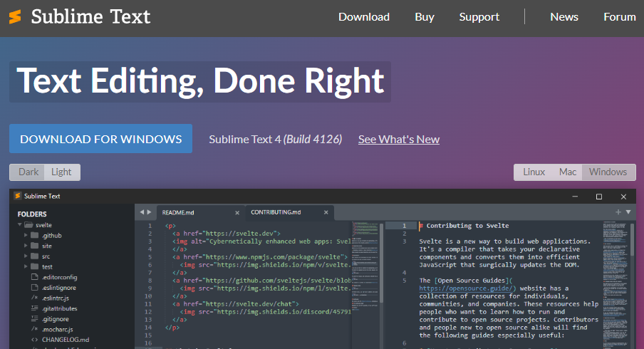This screenshot has height=349, width=644.
Task: Click the Sublime Text icon in window titlebar
Action: (18, 196)
